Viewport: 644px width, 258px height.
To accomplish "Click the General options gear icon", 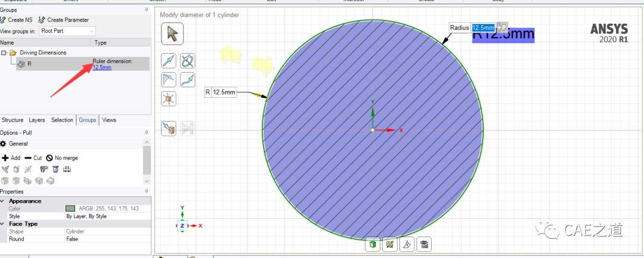I will pos(4,144).
